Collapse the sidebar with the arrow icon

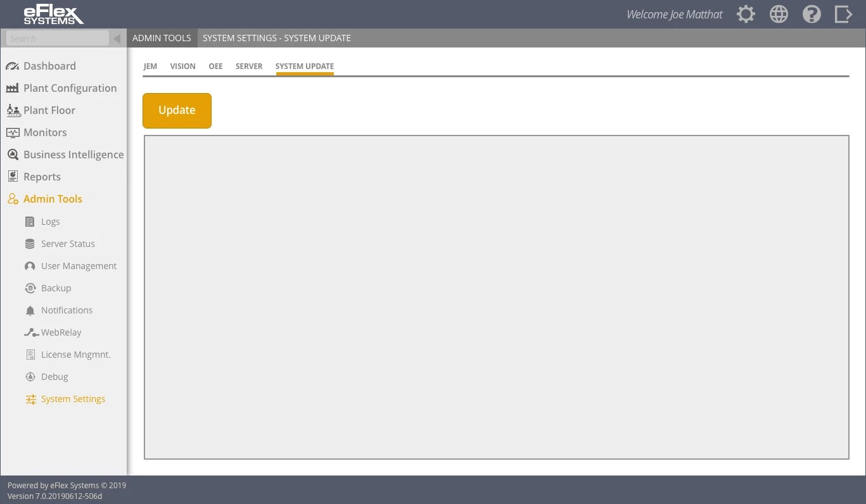117,39
